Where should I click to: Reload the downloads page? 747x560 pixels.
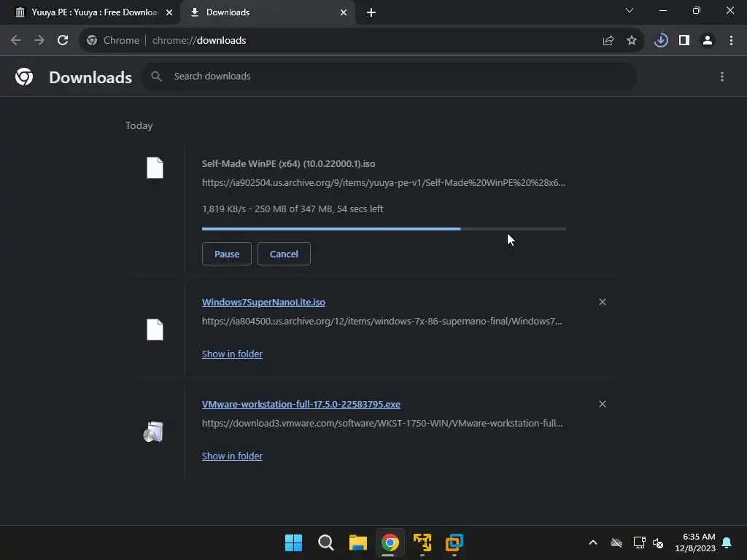[63, 41]
